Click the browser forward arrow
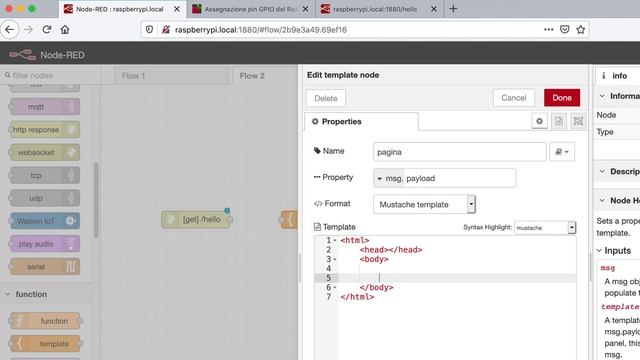 [28, 29]
